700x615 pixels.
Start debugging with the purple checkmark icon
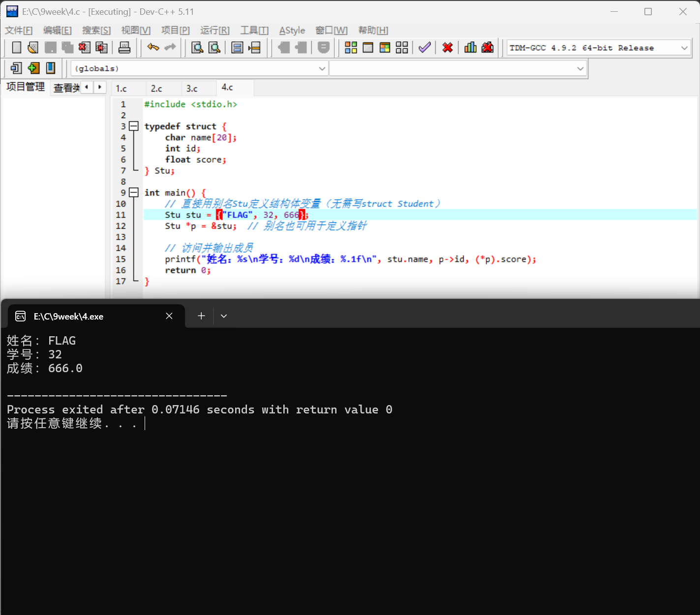tap(425, 48)
